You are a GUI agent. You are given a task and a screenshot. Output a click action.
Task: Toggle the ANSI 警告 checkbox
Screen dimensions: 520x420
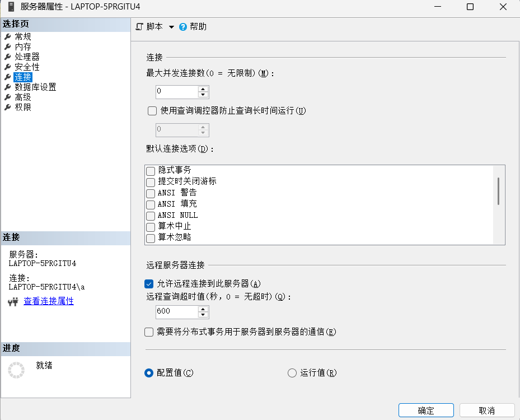tap(151, 193)
